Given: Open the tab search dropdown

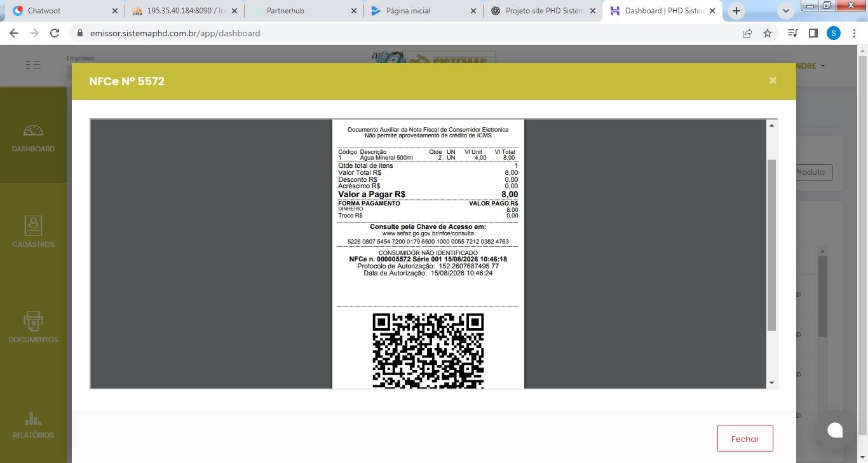Looking at the screenshot, I should tap(786, 11).
